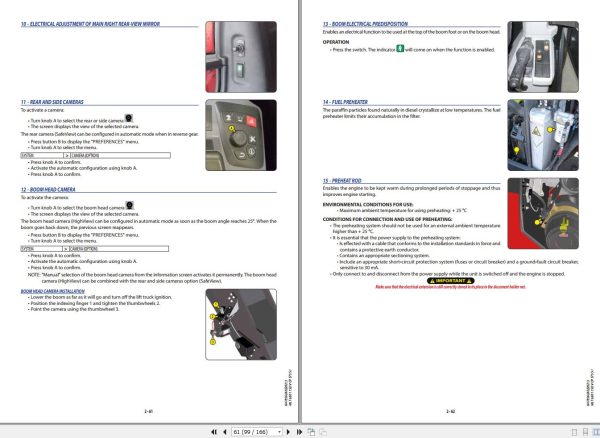Go to the next page
Image resolution: width=600 pixels, height=438 pixels.
(x=289, y=432)
